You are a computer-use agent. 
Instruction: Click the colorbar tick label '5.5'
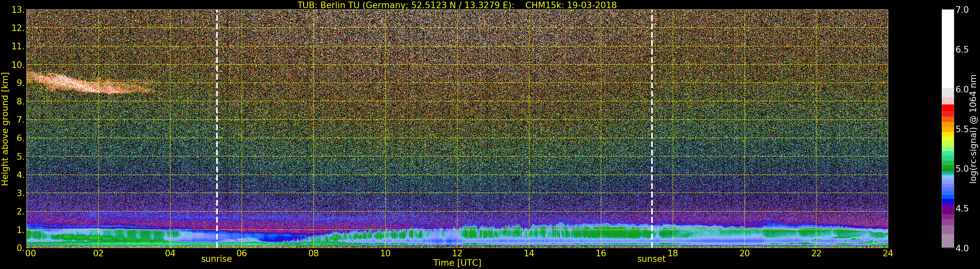coord(962,129)
